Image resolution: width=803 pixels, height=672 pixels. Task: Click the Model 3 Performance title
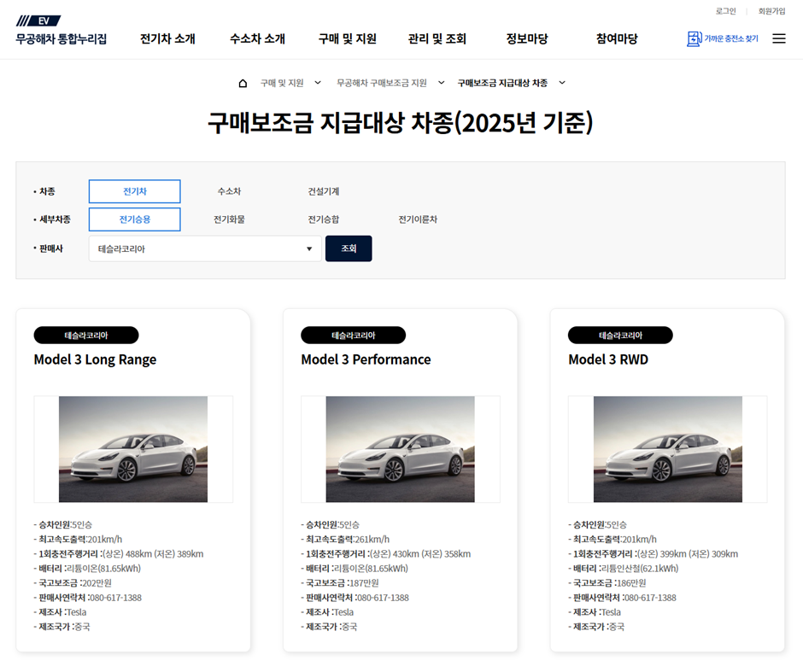pyautogui.click(x=366, y=359)
